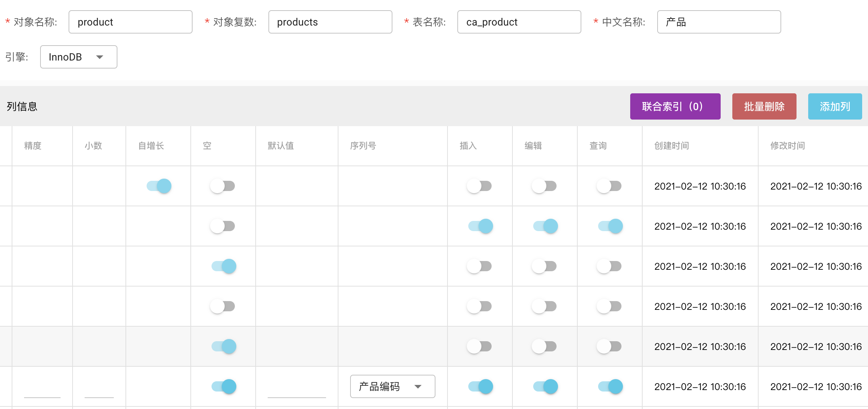This screenshot has height=409, width=868.
Task: Enable the 插入 toggle in the fourth row
Action: point(480,306)
